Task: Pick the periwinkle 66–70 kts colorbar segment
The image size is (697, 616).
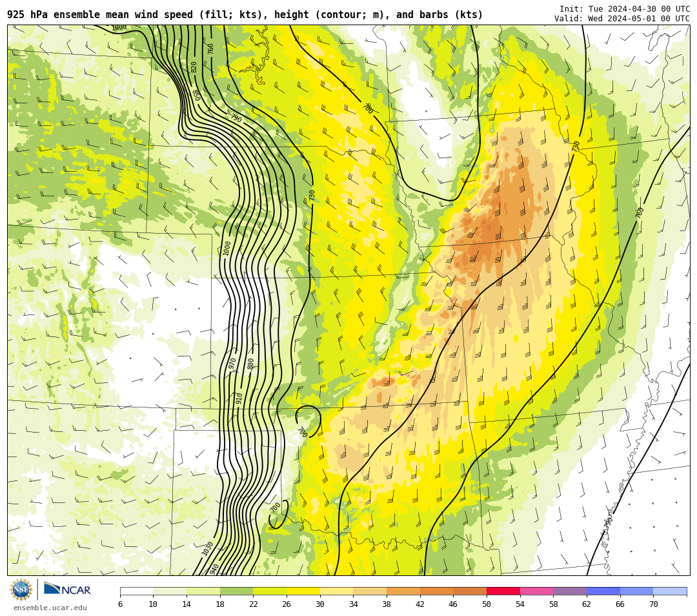Action: 636,591
